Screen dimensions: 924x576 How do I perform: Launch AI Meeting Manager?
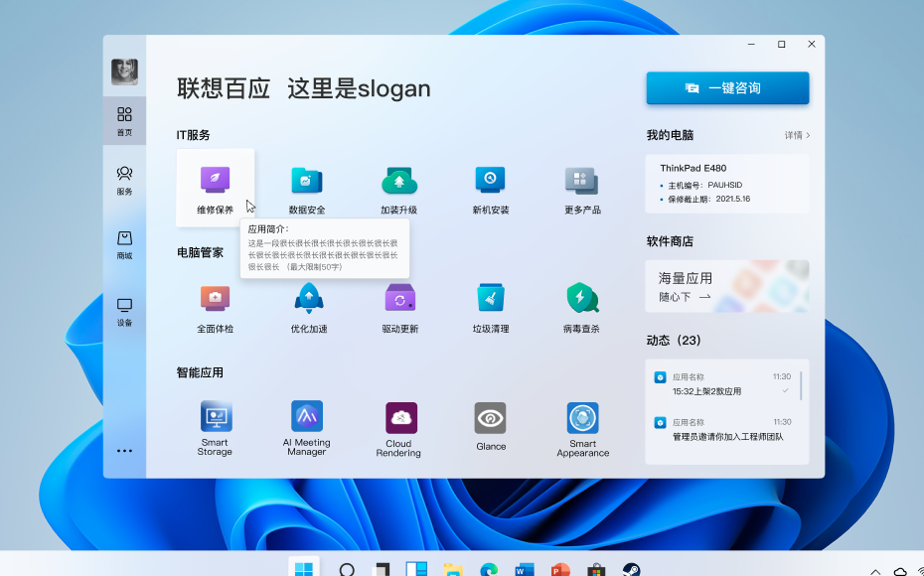coord(307,416)
